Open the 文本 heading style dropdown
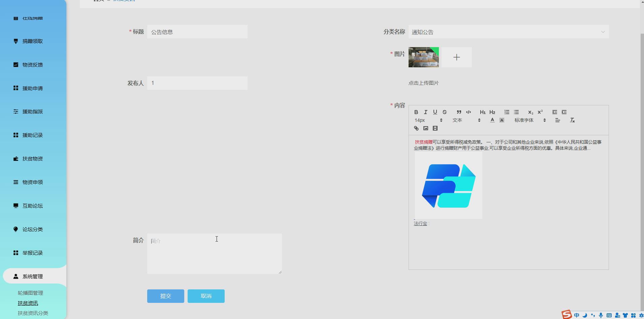 466,120
